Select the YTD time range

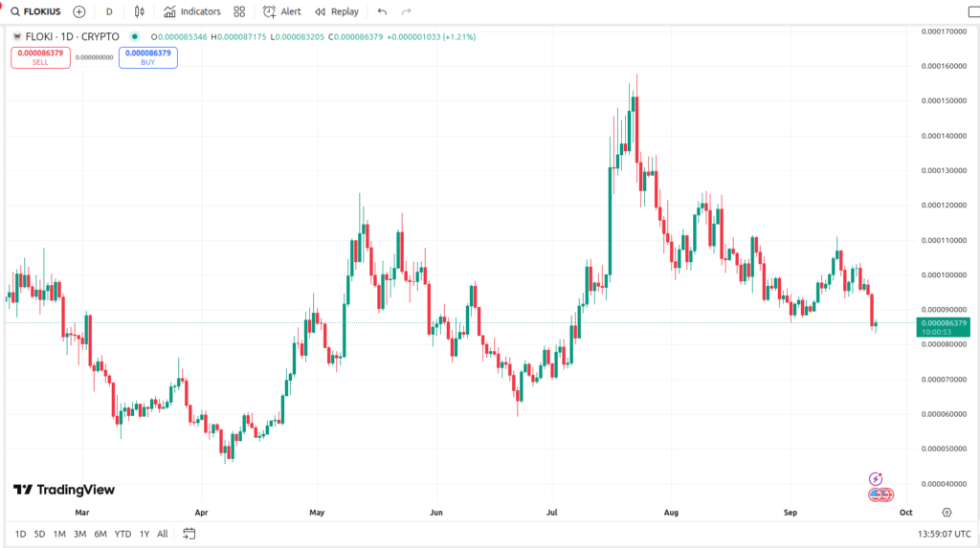(122, 534)
